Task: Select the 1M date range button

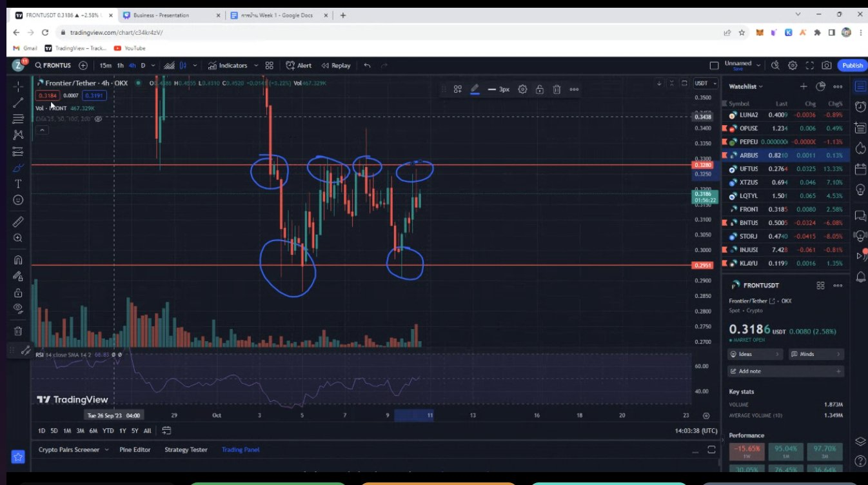Action: 67,430
